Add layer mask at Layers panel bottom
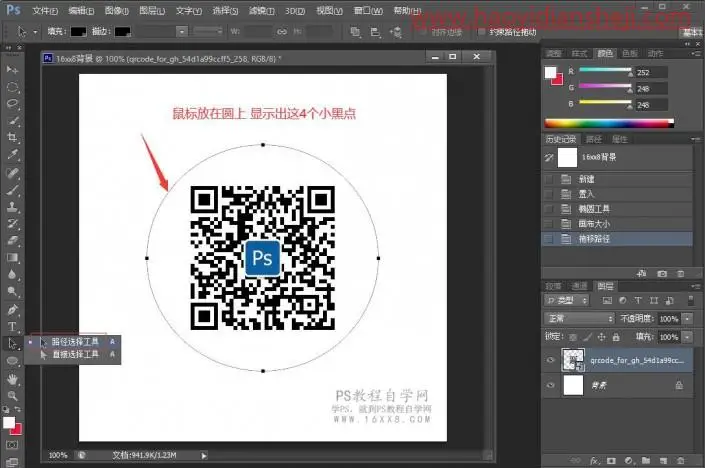The width and height of the screenshot is (705, 468). click(611, 460)
